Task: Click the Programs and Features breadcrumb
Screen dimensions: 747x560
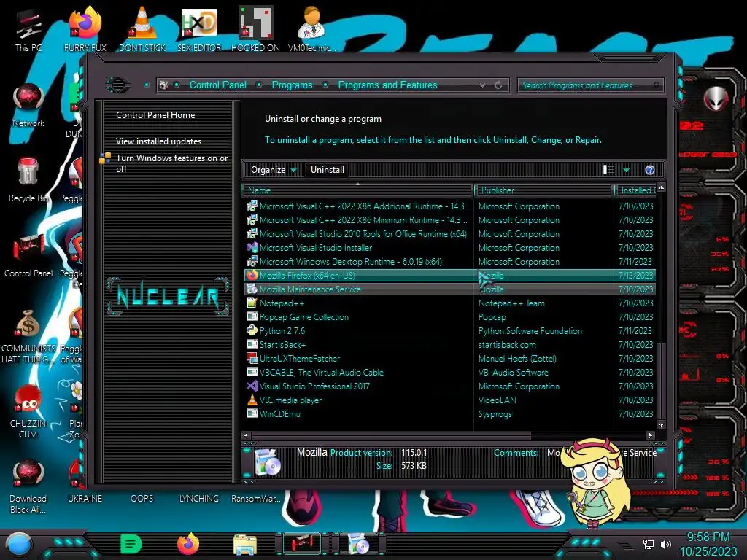Action: pyautogui.click(x=387, y=85)
